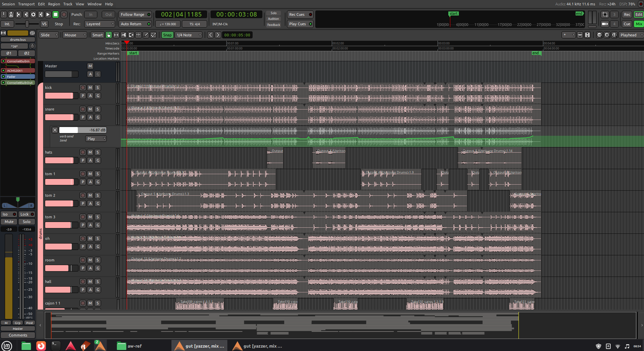
Task: Click the start range marker in ruler
Action: [133, 53]
